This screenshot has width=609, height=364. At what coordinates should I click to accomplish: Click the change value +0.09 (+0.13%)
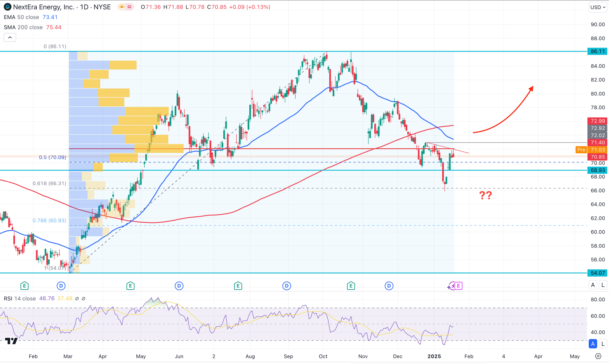(x=249, y=7)
